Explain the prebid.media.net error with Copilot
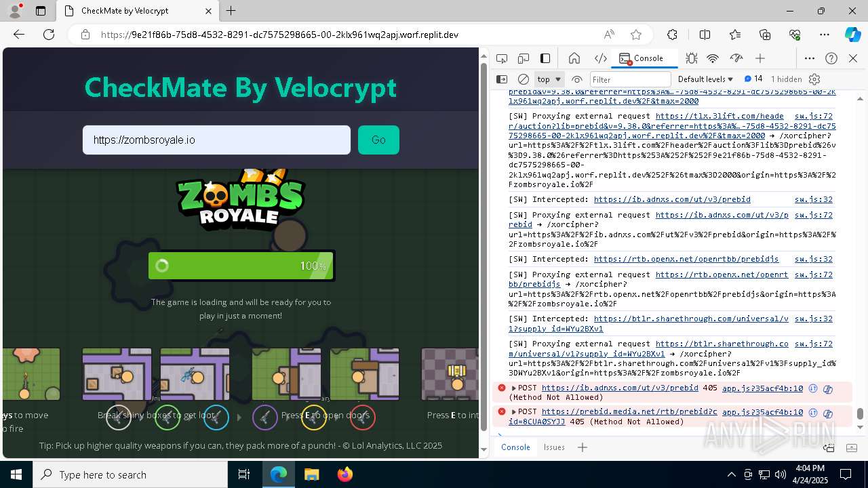The width and height of the screenshot is (868, 488). pos(828,413)
